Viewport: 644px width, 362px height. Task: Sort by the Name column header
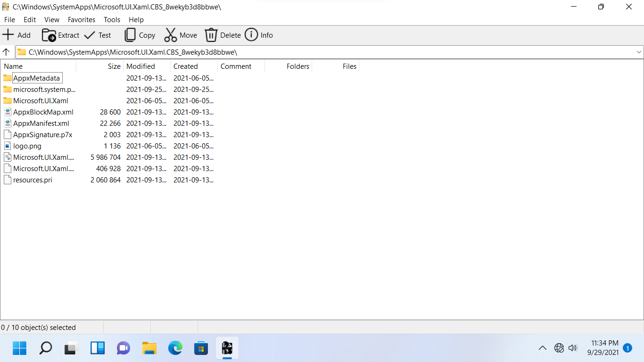tap(38, 66)
